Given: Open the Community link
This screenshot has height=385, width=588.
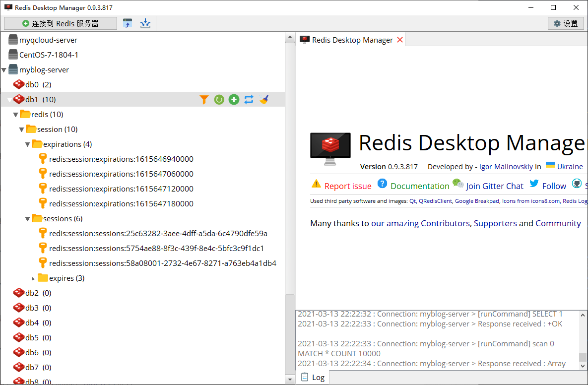Looking at the screenshot, I should [558, 223].
